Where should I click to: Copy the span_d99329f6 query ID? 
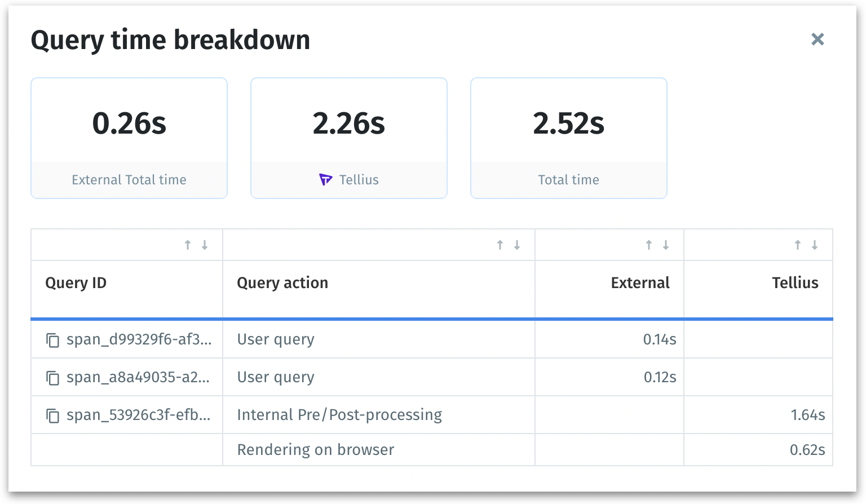click(x=52, y=340)
